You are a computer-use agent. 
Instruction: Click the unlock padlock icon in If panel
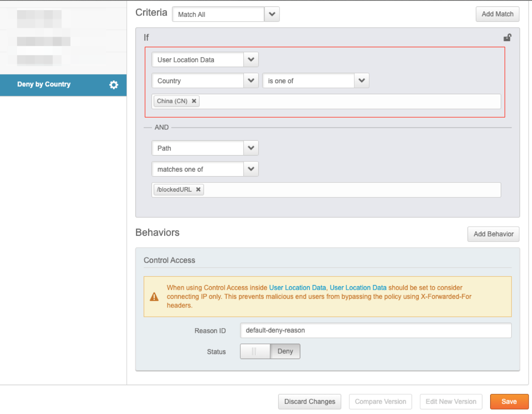click(x=507, y=38)
